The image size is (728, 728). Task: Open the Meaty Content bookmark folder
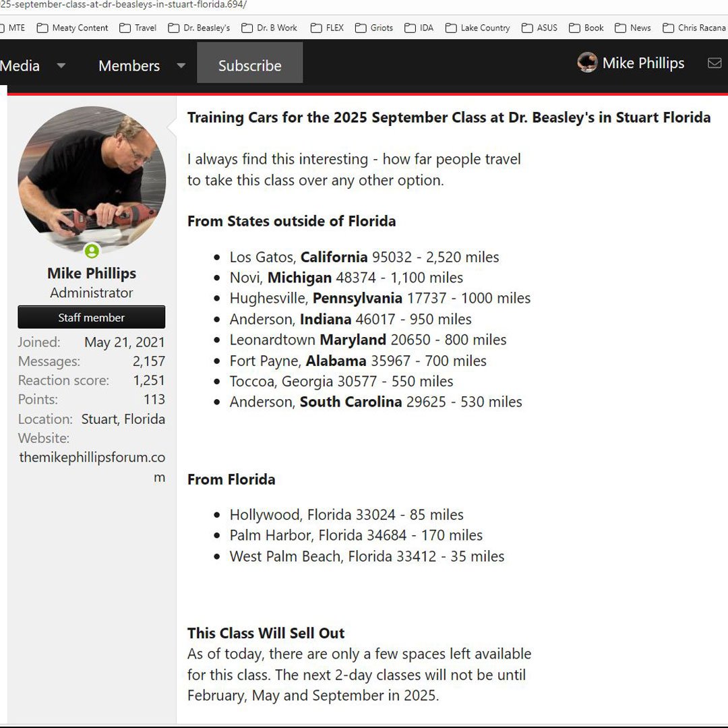coord(73,28)
